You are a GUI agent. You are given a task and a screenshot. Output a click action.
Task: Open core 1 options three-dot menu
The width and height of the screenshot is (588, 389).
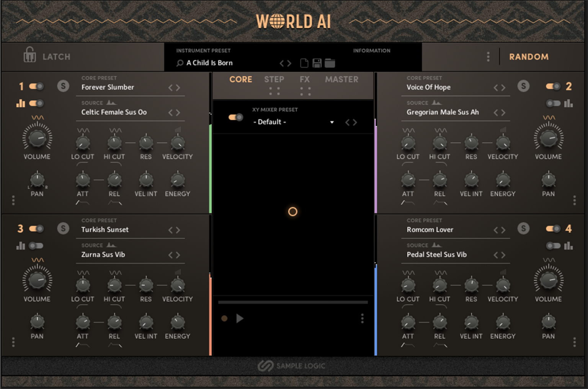[x=13, y=200]
